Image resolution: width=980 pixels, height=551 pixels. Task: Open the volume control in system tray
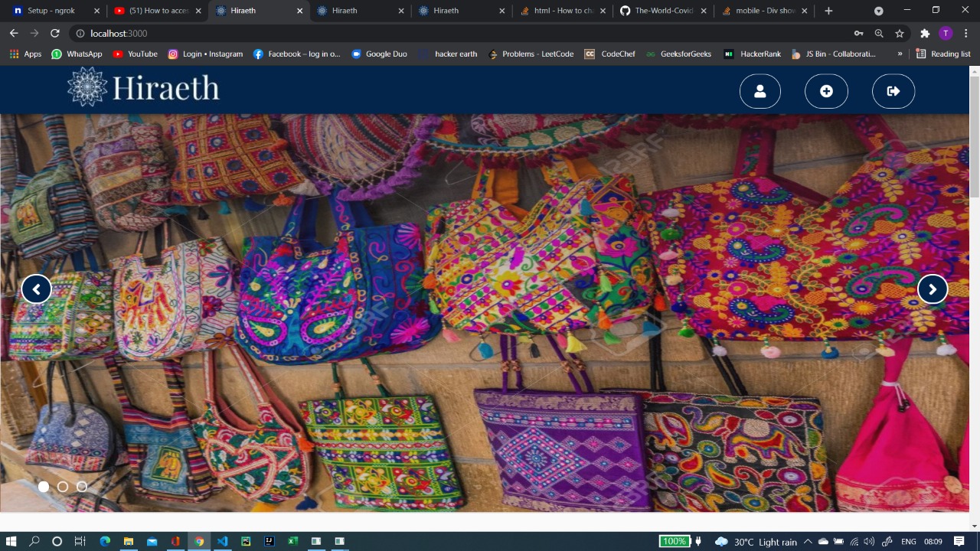[x=869, y=542]
